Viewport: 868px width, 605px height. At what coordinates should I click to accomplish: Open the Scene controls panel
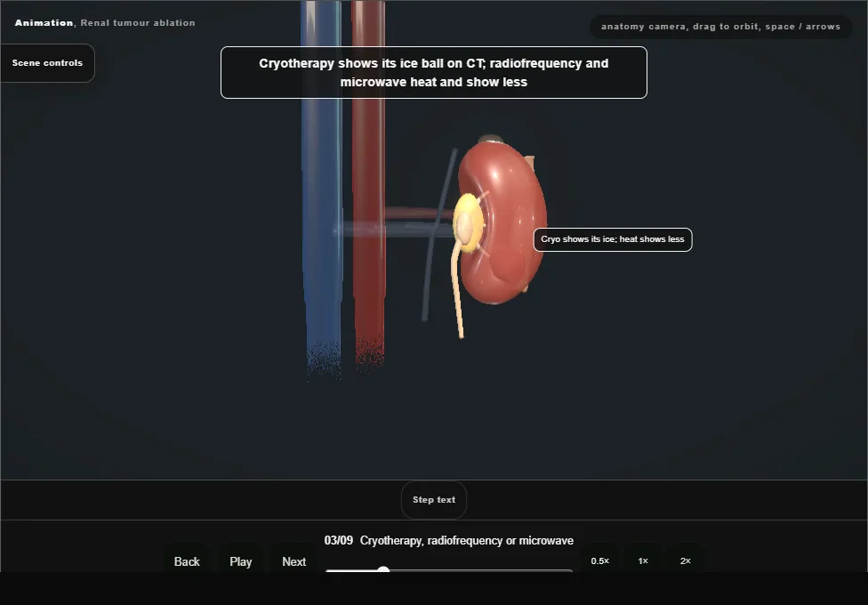pos(48,63)
